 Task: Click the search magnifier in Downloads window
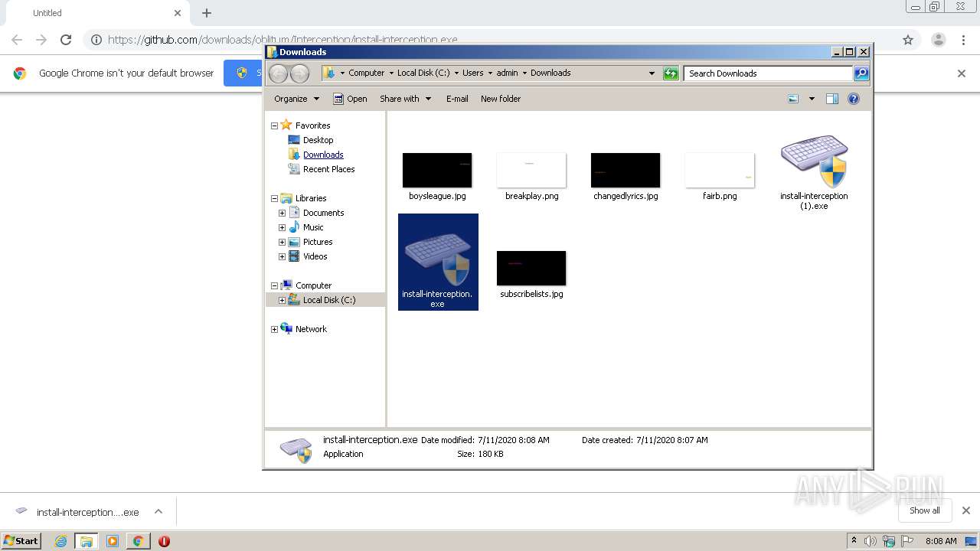861,73
